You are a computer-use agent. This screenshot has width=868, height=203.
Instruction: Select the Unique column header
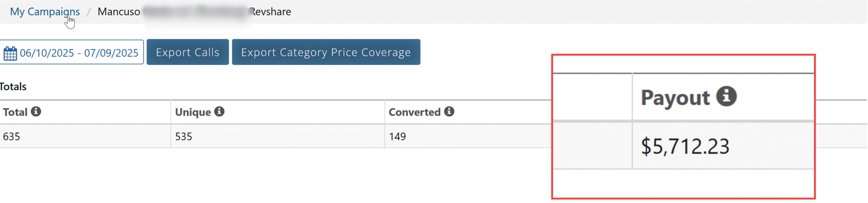(x=193, y=112)
